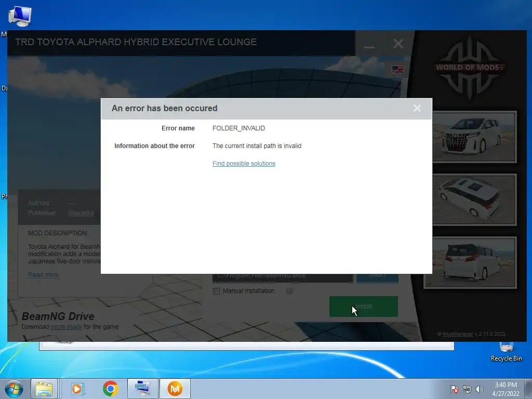
Task: Click the installer window title text
Action: pyautogui.click(x=136, y=42)
